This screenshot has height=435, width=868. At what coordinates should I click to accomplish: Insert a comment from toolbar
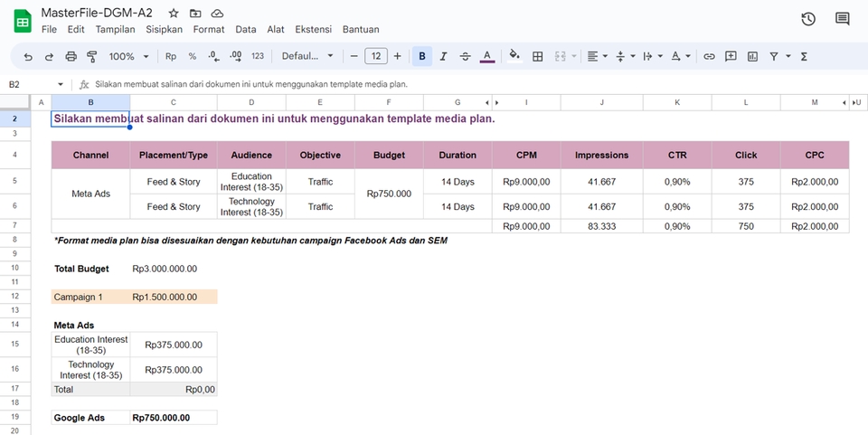point(731,56)
